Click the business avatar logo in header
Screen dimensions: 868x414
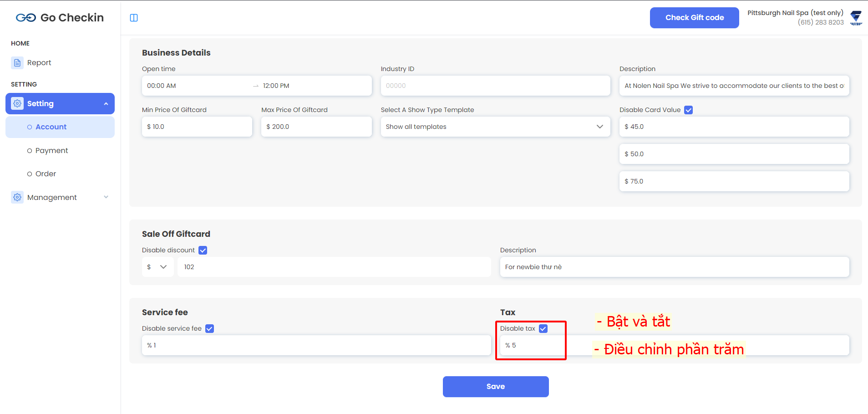[x=856, y=18]
